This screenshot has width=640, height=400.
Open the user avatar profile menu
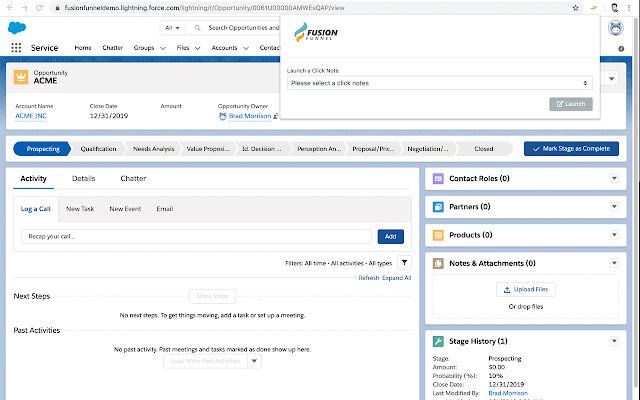(x=616, y=28)
